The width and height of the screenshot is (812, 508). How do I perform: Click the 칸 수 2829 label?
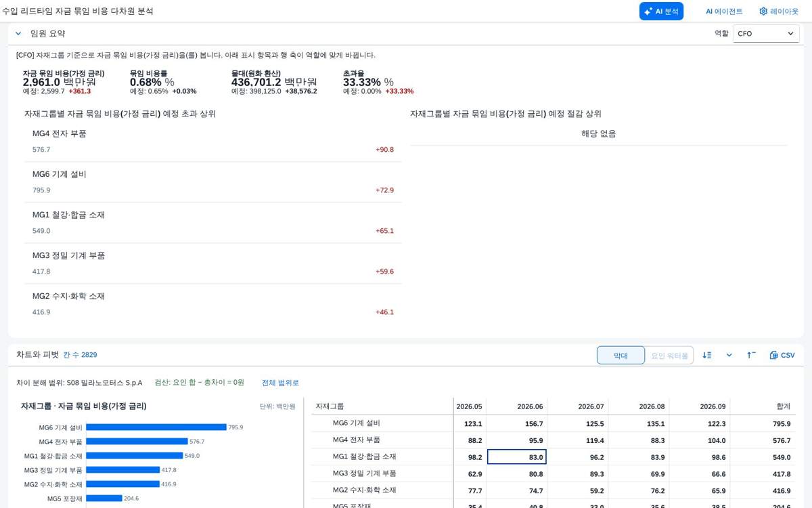tap(81, 355)
